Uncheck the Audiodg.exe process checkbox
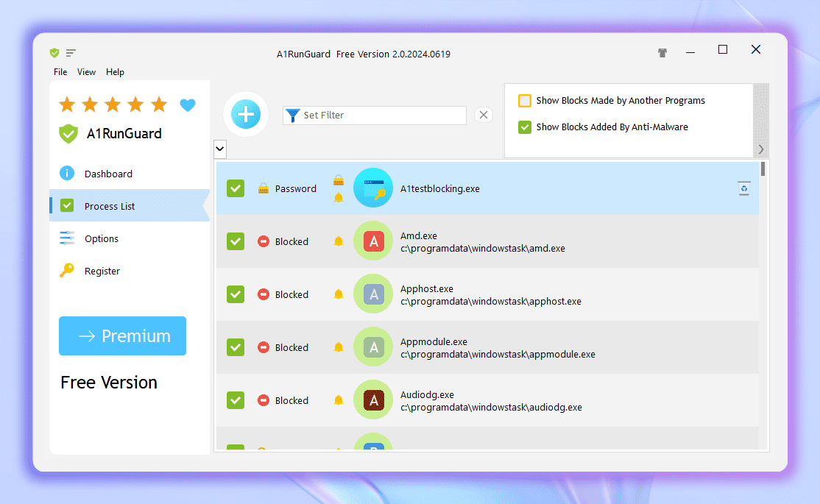This screenshot has width=820, height=504. 236,400
